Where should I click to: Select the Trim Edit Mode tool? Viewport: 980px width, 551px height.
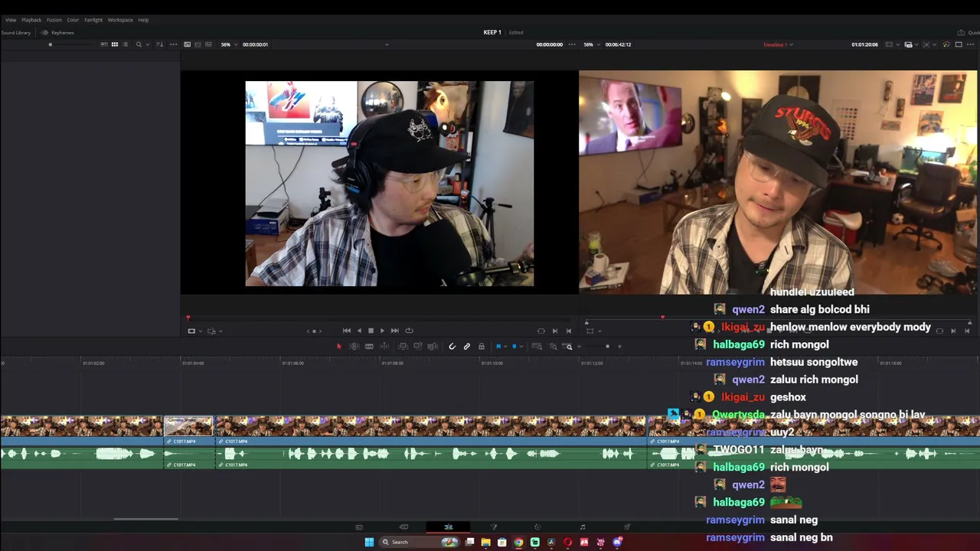tap(354, 347)
